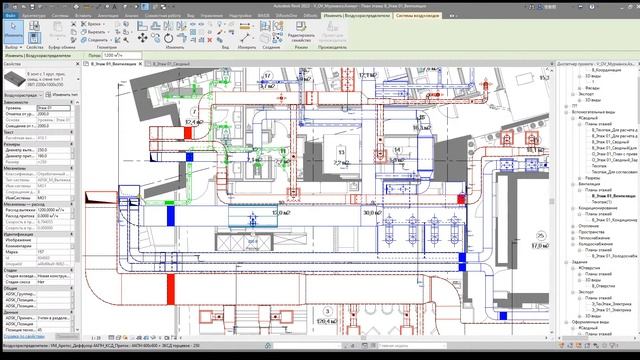Select В_Этаж 01_Вентиляция in project browser
This screenshot has height=360, width=640.
pos(613,196)
